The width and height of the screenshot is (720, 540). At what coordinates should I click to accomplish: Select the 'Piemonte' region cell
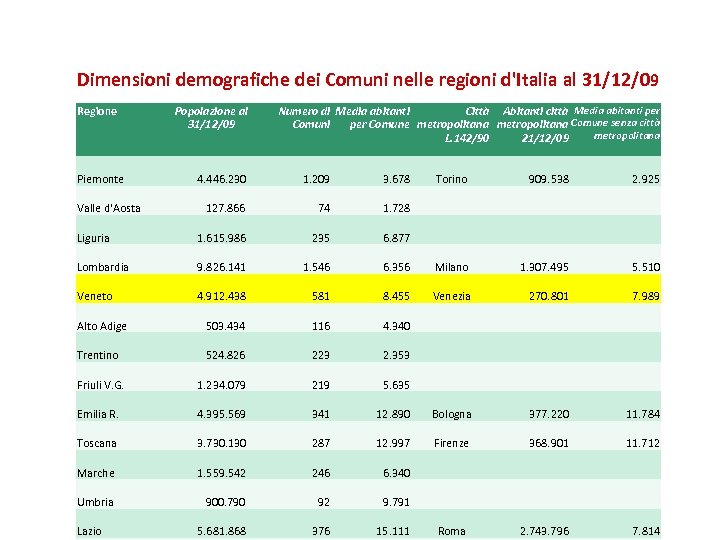pos(100,179)
